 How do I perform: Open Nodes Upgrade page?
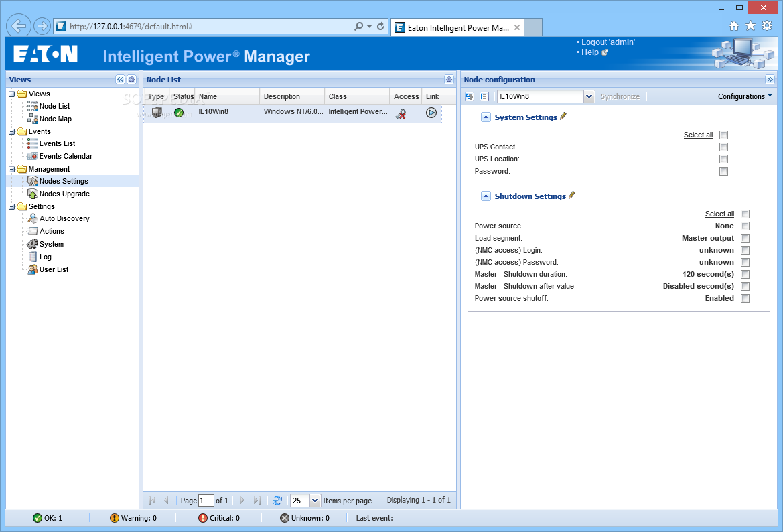tap(64, 194)
